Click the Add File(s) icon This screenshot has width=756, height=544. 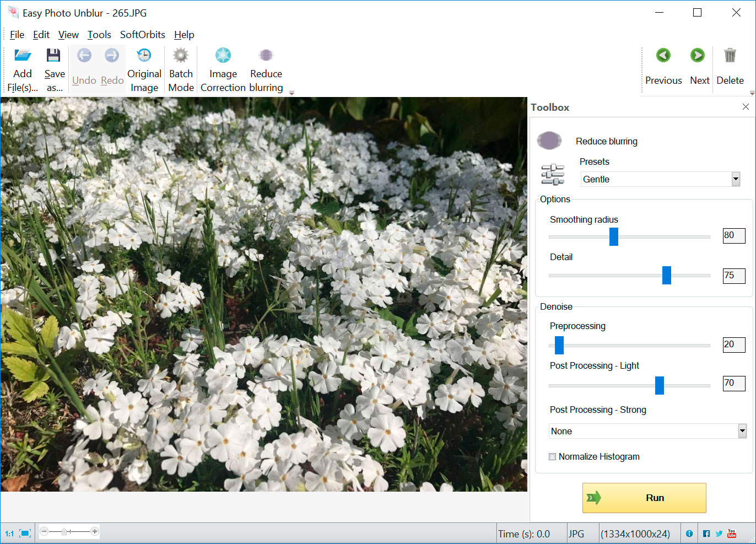[22, 55]
